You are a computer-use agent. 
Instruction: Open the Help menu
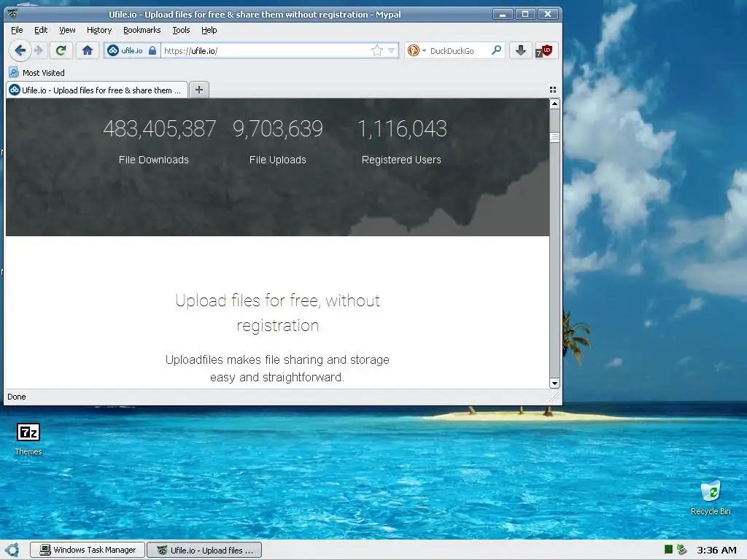(x=209, y=30)
